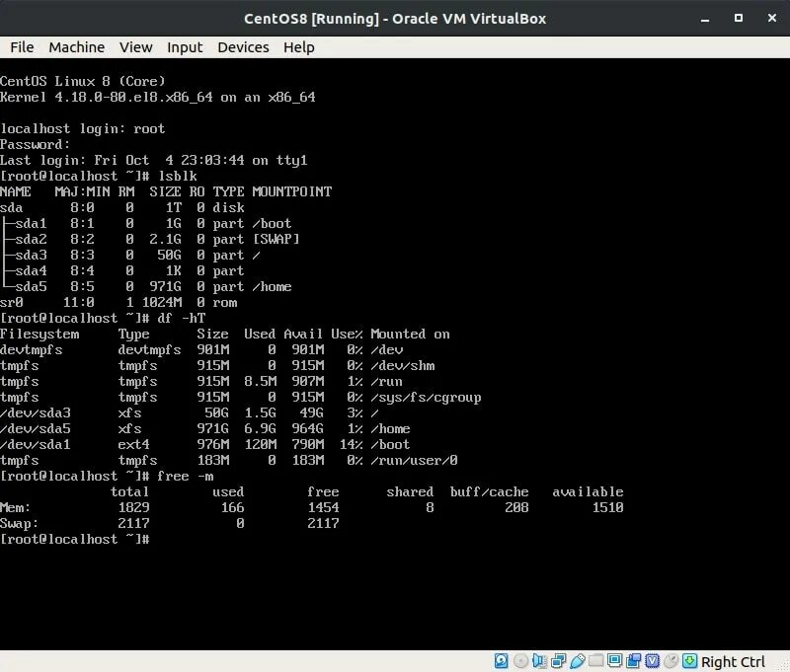
Task: Click the 964G available value
Action: 308,429
